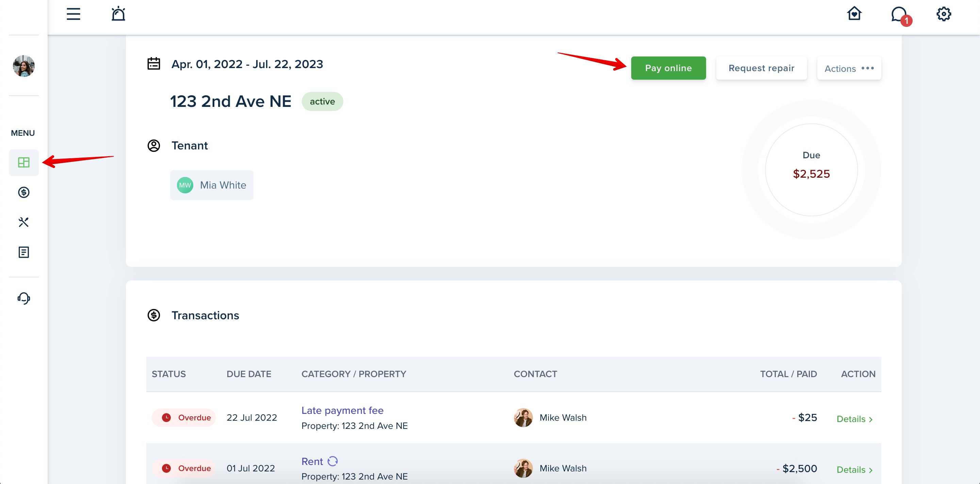Click the TOTAL / PAID column header
980x484 pixels.
point(788,374)
